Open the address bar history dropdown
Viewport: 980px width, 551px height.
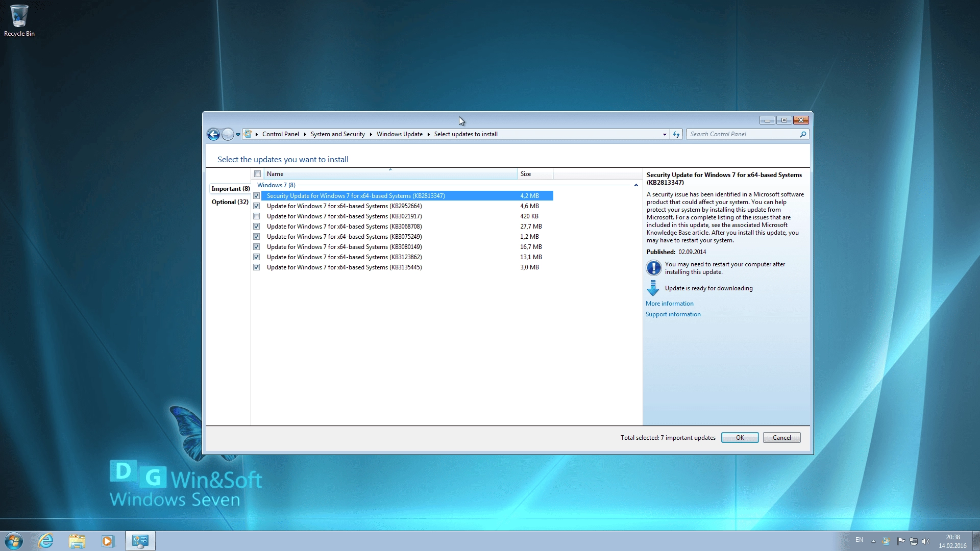(x=665, y=135)
